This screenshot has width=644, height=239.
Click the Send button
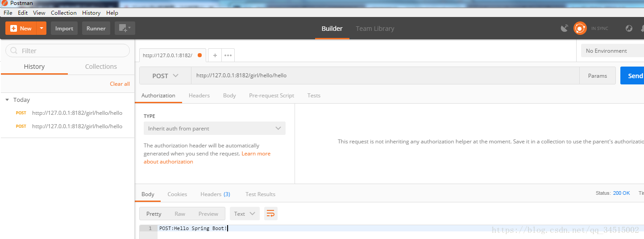point(633,75)
